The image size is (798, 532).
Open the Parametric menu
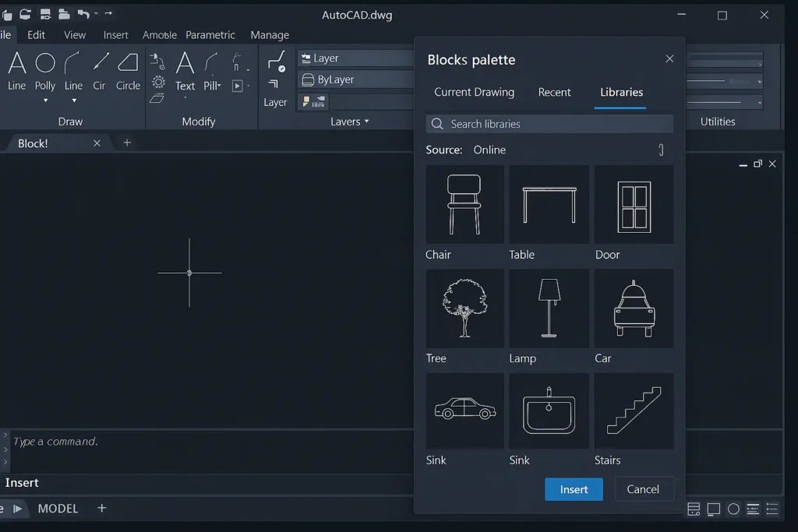click(x=210, y=35)
